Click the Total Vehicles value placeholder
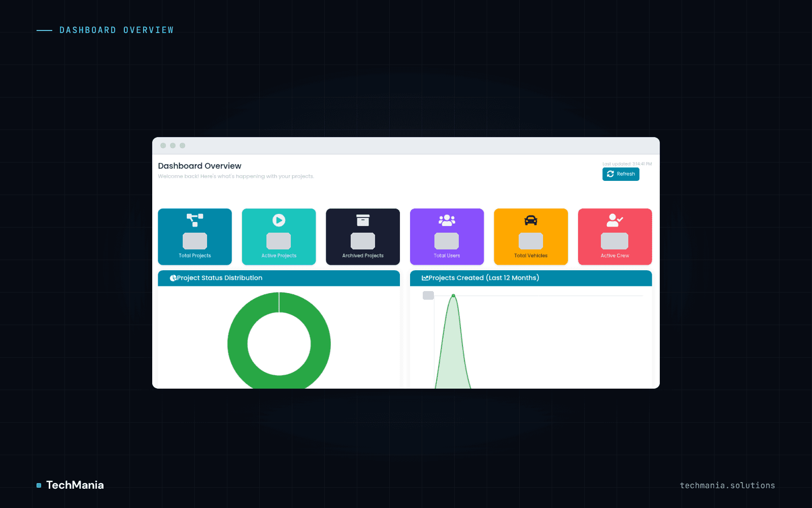 point(531,241)
